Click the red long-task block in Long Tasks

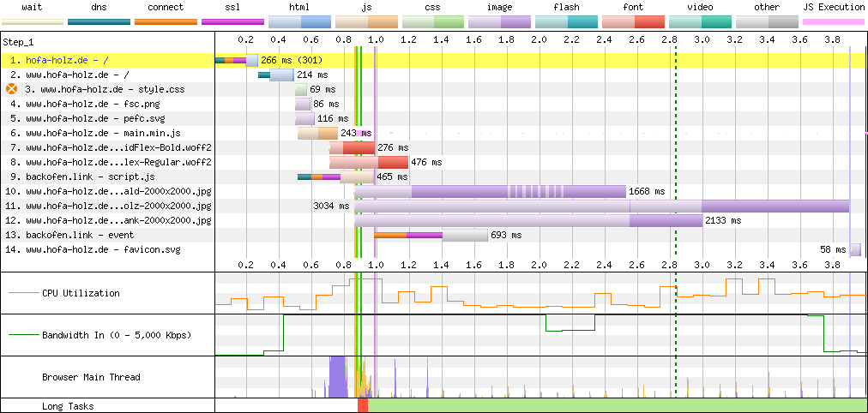[363, 406]
